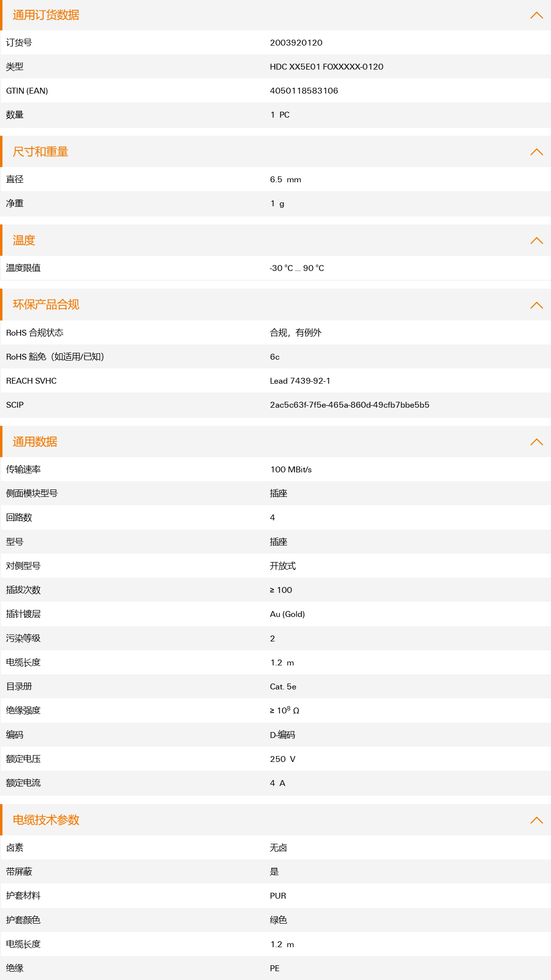Click RoHS status 合规，有例外

coord(296,333)
